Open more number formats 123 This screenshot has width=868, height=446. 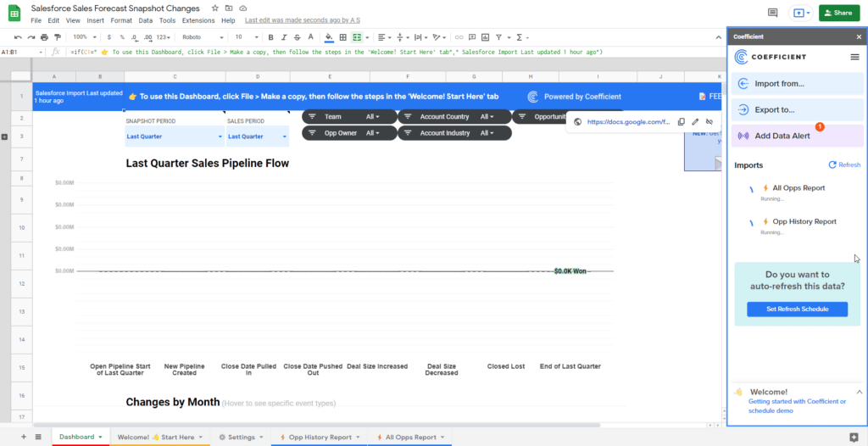pos(164,37)
